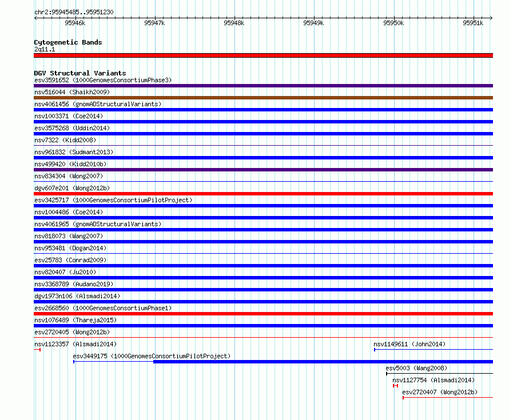This screenshot has height=420, width=509.
Task: Open variant nsv1127754 (Alsmadi2014) label
Action: pyautogui.click(x=434, y=380)
